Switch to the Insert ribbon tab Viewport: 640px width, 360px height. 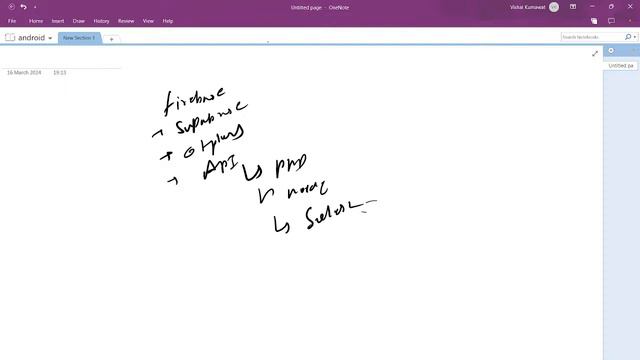58,21
